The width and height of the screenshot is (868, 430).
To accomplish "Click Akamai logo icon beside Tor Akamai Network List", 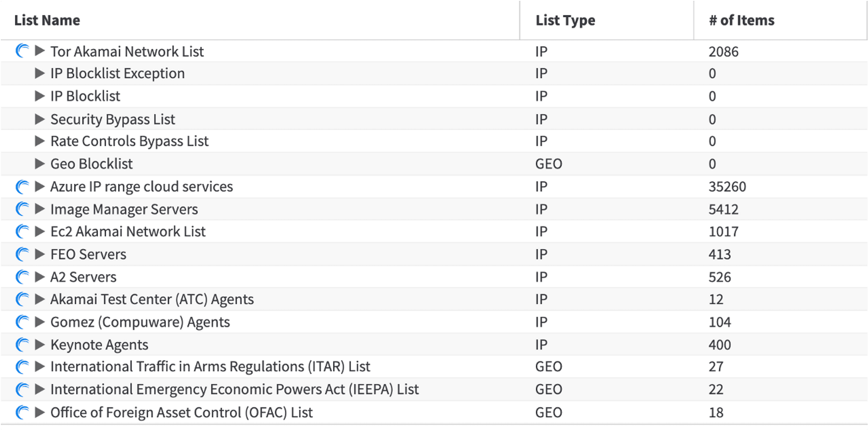I will coord(22,51).
